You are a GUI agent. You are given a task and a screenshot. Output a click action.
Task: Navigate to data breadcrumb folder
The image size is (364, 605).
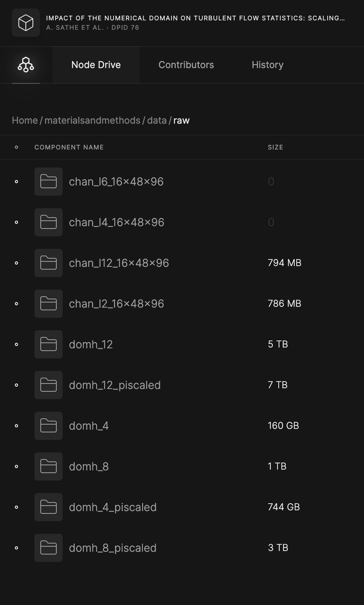(x=157, y=121)
